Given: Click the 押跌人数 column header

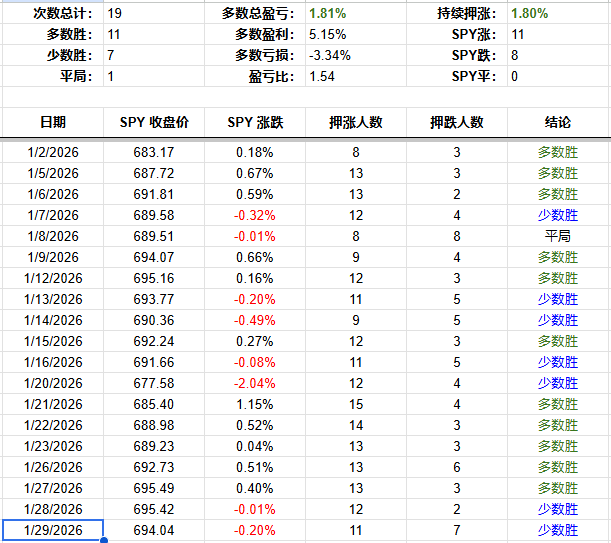Looking at the screenshot, I should (457, 122).
